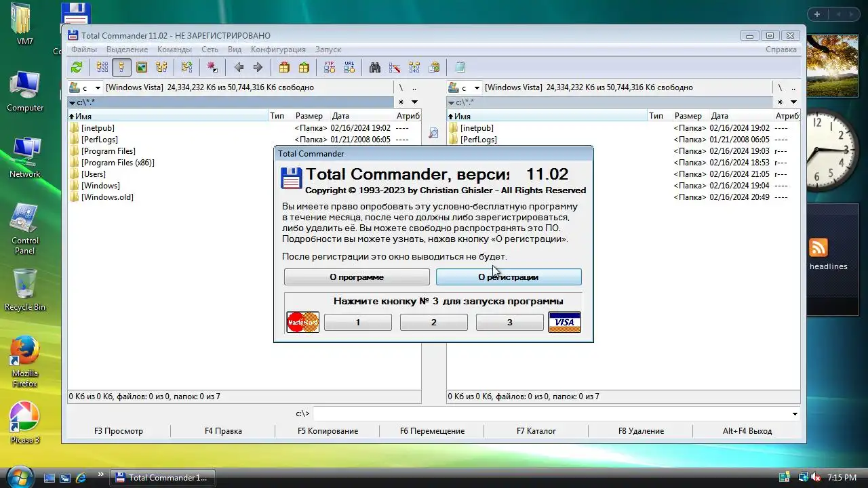Image resolution: width=868 pixels, height=488 pixels.
Task: Open right panel favorites asterisk button
Action: [x=780, y=102]
